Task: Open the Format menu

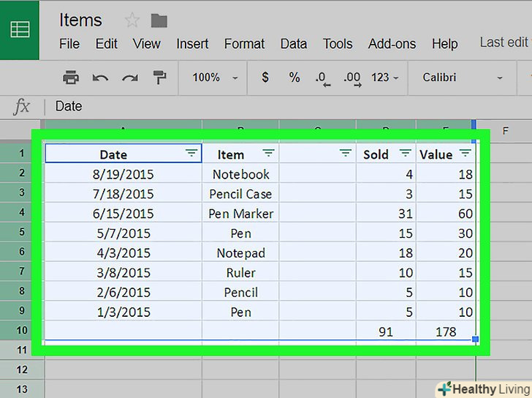Action: click(x=244, y=44)
